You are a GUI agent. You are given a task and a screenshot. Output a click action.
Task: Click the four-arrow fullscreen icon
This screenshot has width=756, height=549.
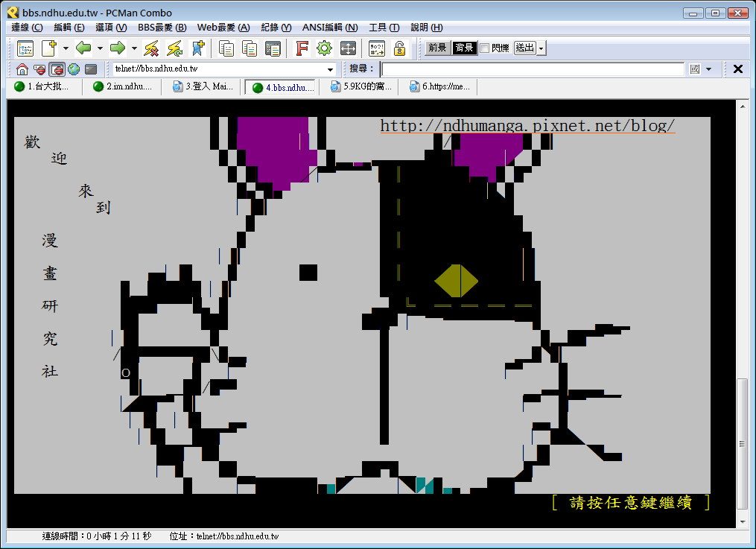(348, 48)
